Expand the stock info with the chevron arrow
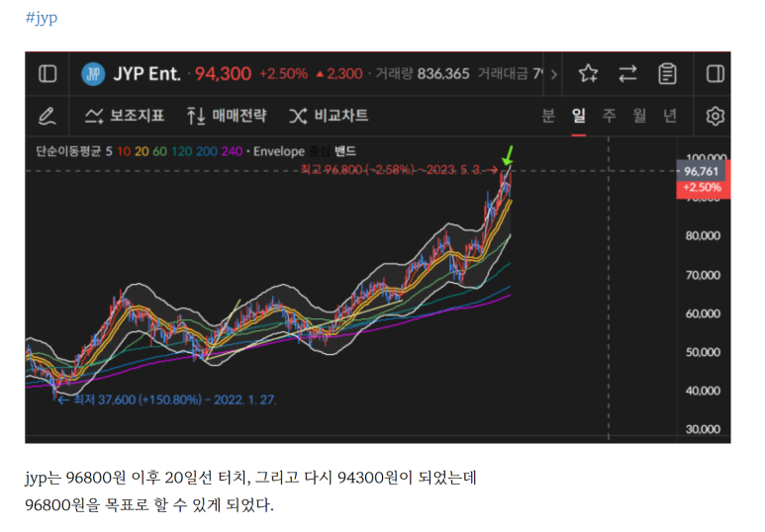765x532 pixels. 554,74
